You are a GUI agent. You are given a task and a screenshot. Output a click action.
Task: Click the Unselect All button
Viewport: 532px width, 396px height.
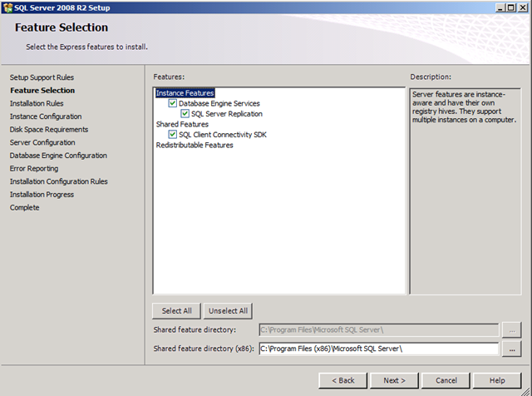pos(228,311)
